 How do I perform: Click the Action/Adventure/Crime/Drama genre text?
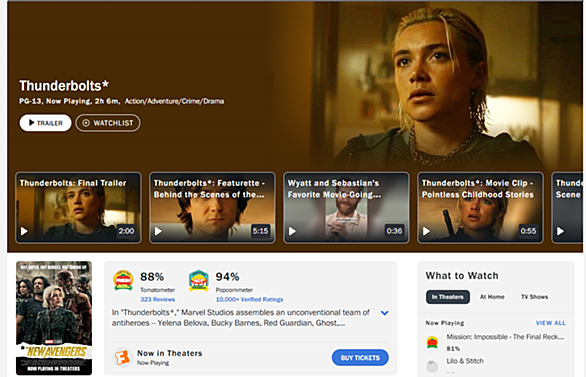pos(174,101)
